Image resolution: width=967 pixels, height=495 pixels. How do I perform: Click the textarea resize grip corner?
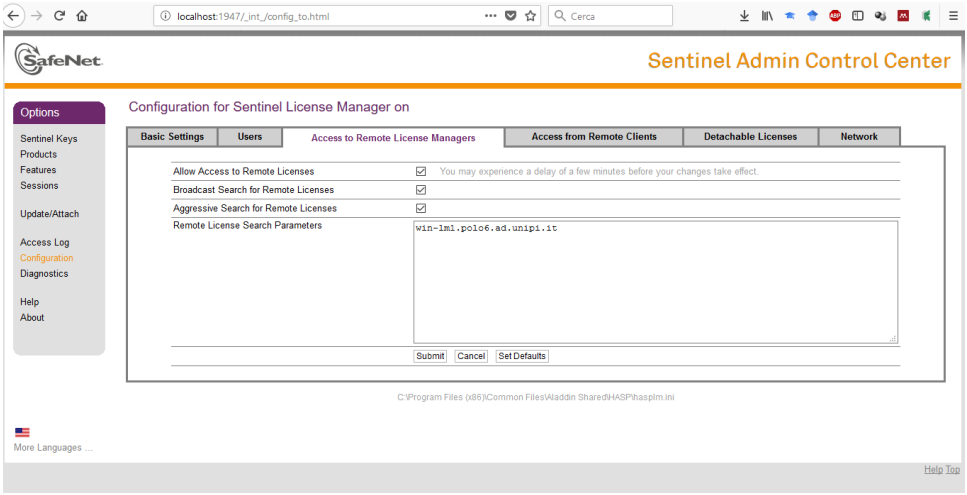(x=892, y=338)
